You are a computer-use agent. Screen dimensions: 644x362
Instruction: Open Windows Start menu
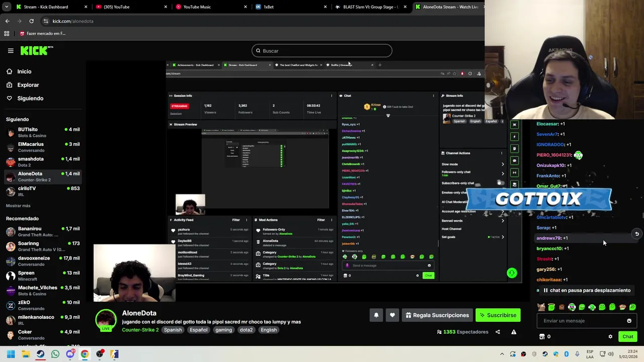pos(11,354)
